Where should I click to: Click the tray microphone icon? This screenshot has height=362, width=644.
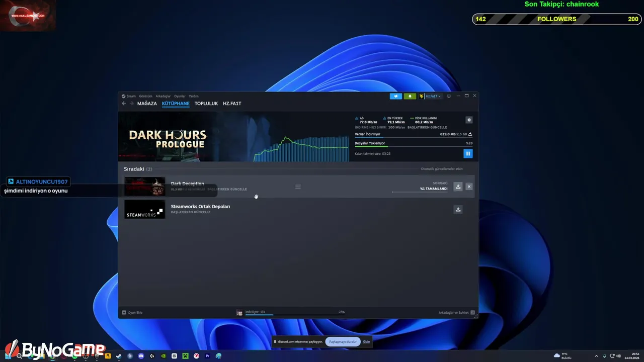pos(604,356)
